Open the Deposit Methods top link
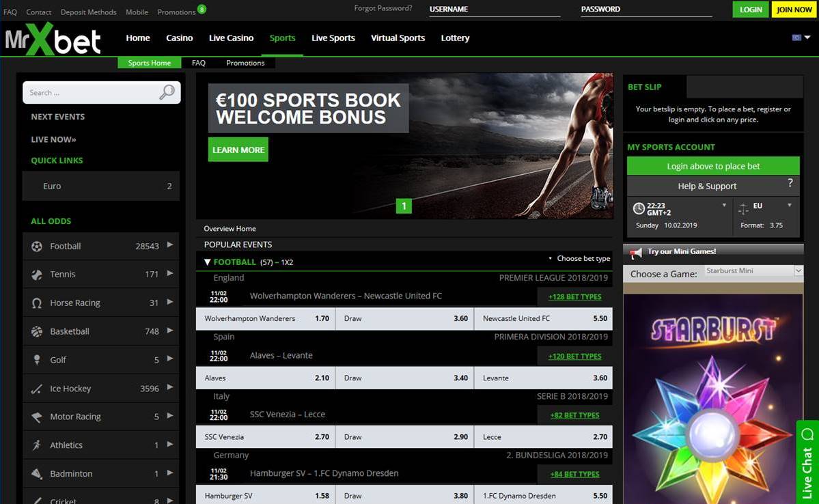This screenshot has height=504, width=819. click(x=88, y=12)
